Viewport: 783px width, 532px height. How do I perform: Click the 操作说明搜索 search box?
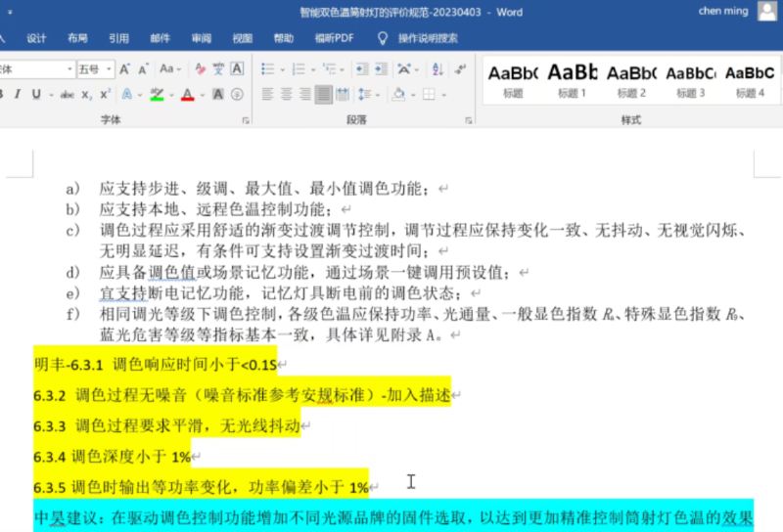[x=427, y=38]
